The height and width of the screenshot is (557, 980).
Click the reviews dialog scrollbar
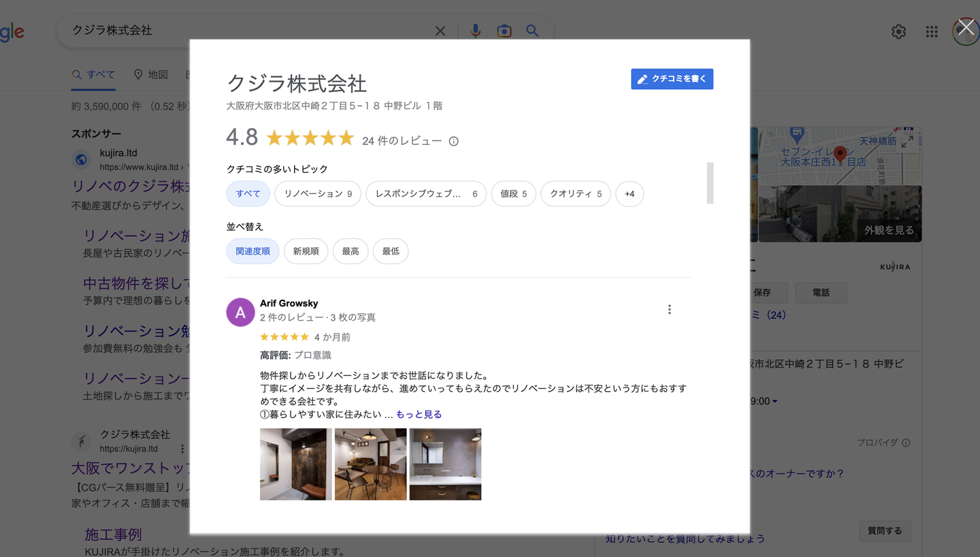pyautogui.click(x=710, y=183)
